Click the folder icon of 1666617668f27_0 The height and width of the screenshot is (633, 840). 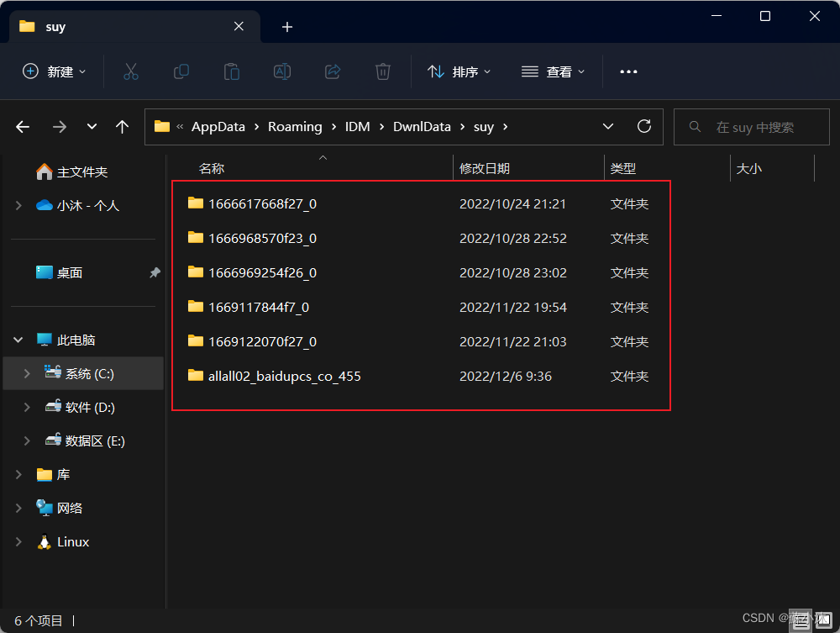pyautogui.click(x=196, y=203)
